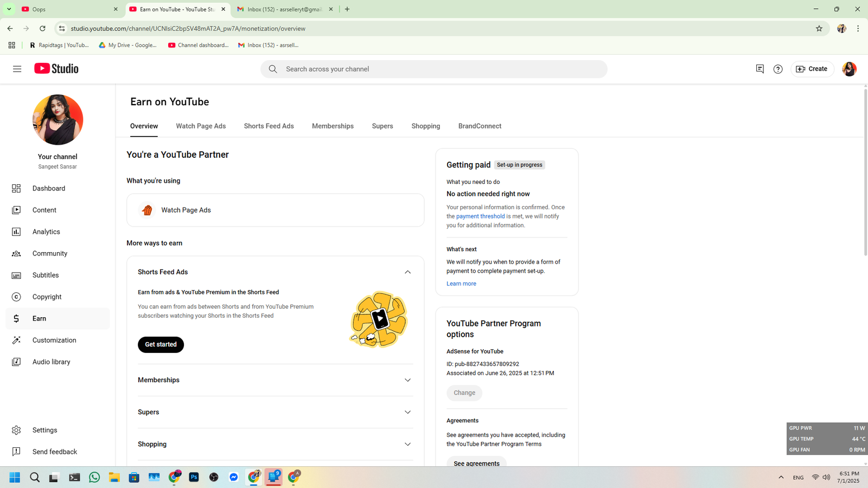Reload the page with the refresh icon
Screen dimensions: 868x488
42,28
